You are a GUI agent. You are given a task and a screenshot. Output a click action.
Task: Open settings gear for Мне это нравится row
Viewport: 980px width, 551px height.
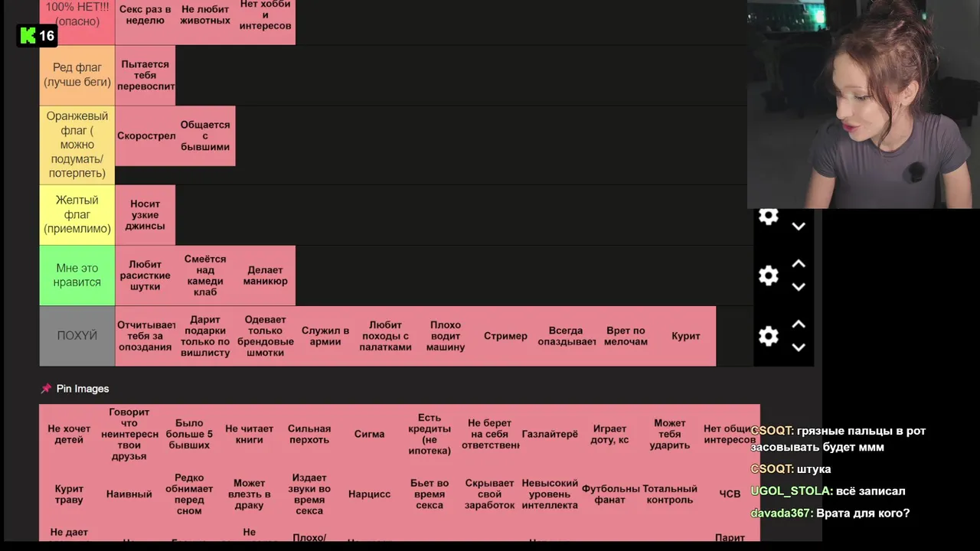(x=768, y=275)
